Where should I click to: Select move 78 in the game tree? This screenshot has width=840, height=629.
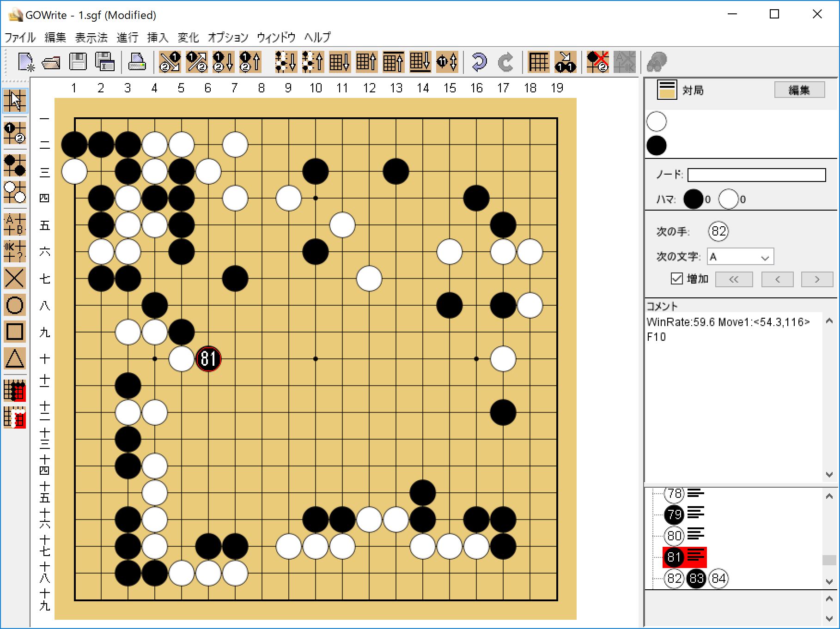click(x=674, y=494)
